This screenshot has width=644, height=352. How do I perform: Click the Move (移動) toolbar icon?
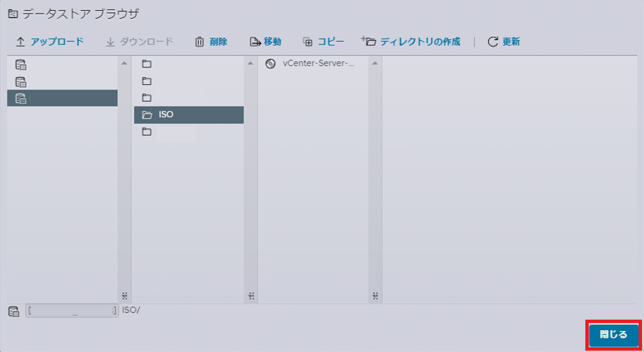tap(255, 42)
